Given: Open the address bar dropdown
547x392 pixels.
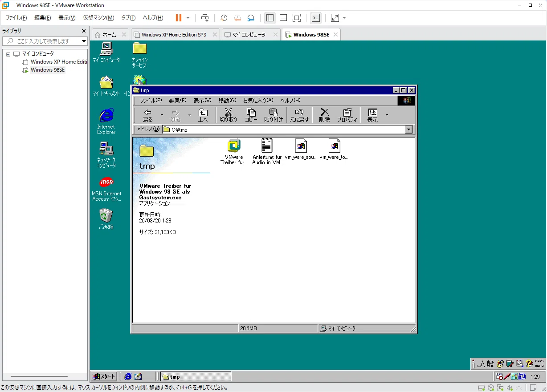Looking at the screenshot, I should click(x=409, y=130).
